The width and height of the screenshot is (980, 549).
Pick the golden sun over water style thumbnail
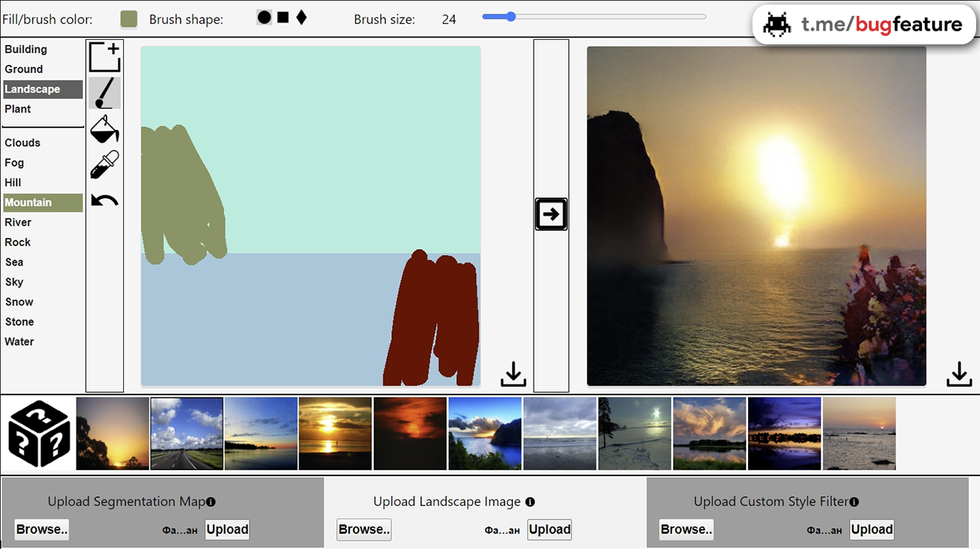[x=335, y=433]
